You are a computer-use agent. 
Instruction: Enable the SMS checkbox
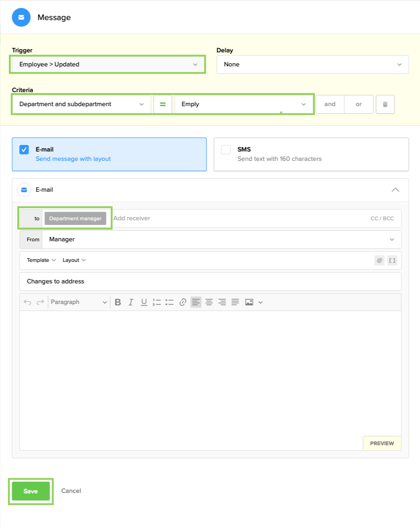tap(226, 150)
